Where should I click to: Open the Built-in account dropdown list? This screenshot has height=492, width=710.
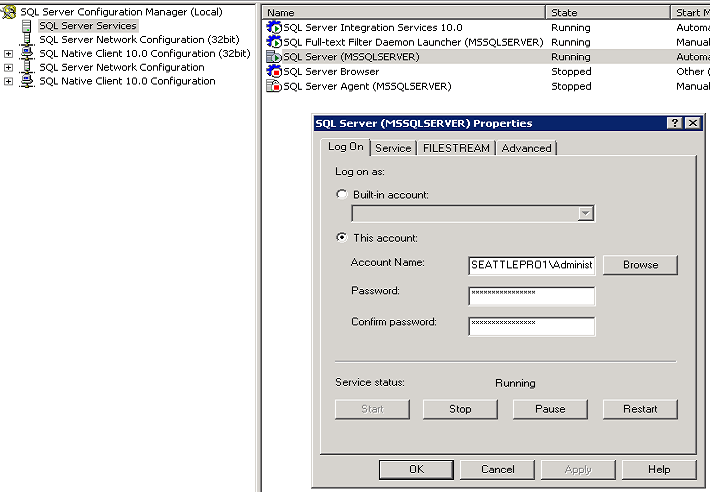pos(586,214)
